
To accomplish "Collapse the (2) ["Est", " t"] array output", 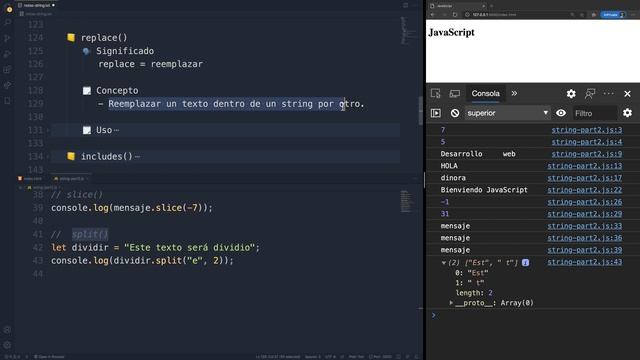I will [x=444, y=263].
